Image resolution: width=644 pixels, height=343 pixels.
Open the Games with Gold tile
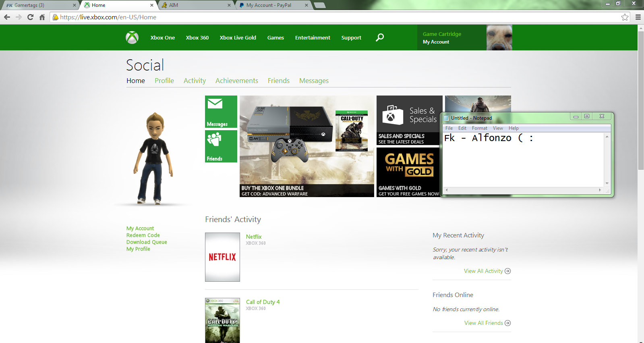[408, 172]
